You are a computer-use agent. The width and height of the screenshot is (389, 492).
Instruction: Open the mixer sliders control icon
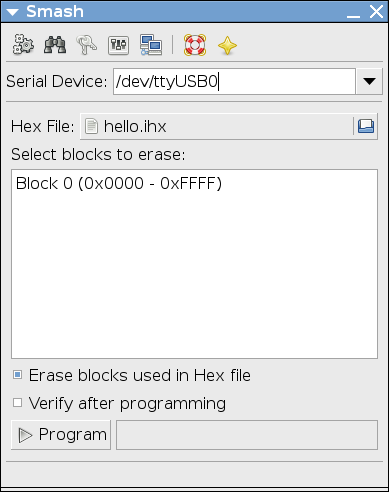tap(118, 45)
